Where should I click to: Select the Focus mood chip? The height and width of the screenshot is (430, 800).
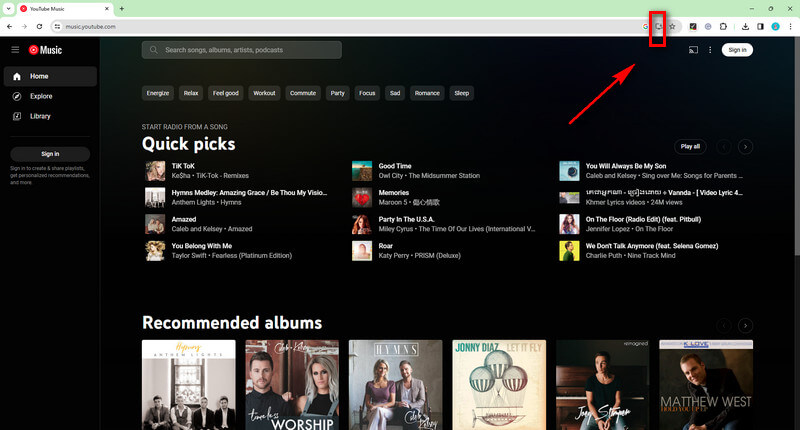point(367,93)
